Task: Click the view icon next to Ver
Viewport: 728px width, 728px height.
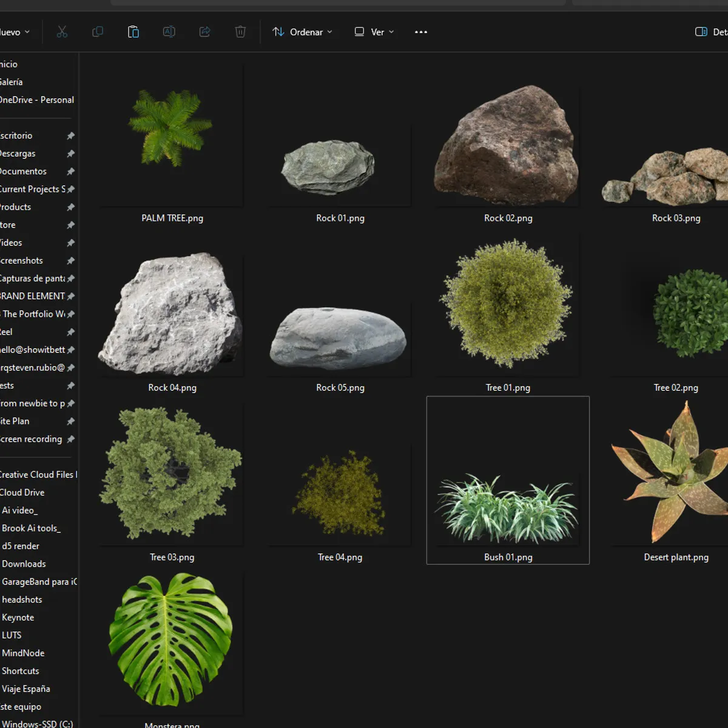Action: tap(358, 32)
